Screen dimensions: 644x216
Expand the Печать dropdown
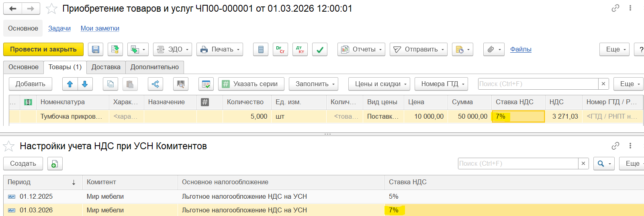[220, 49]
